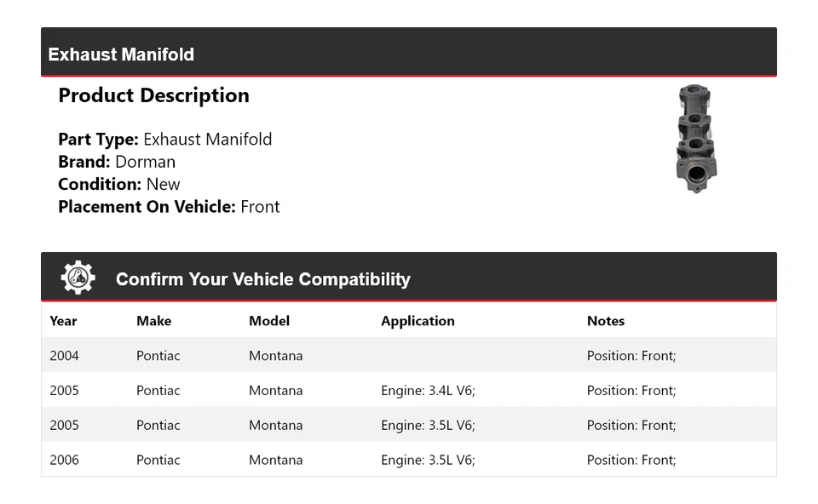Click the Brand: Dorman text
Screen dimensions: 818x504
117,162
